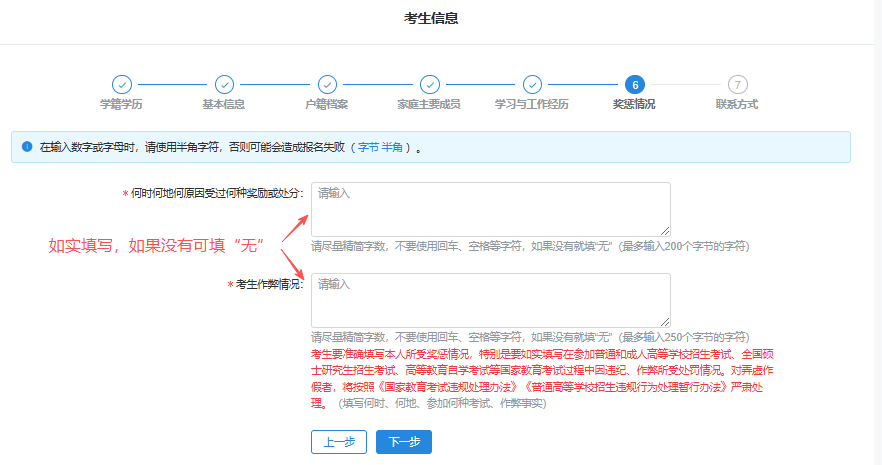The image size is (882, 465).
Task: Open the 基本信息 step label
Action: click(x=224, y=104)
